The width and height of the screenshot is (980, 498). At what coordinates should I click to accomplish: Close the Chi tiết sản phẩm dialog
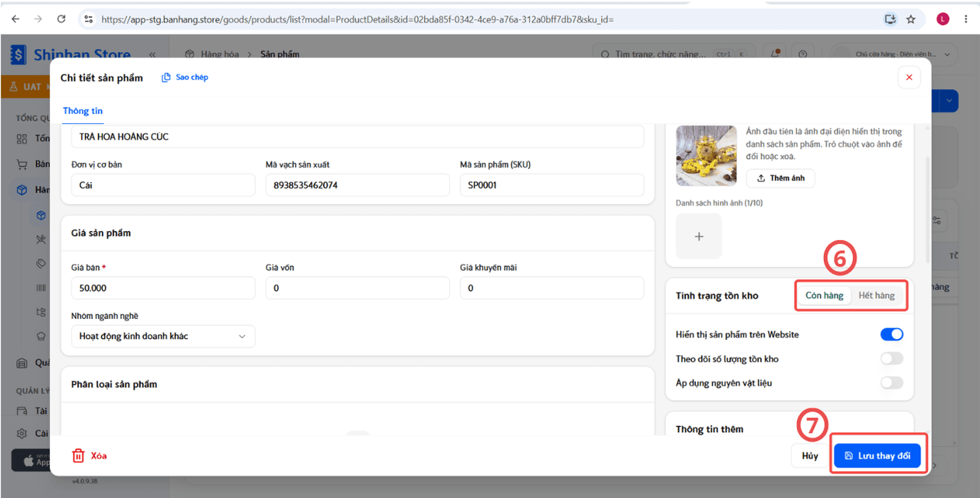pos(909,77)
